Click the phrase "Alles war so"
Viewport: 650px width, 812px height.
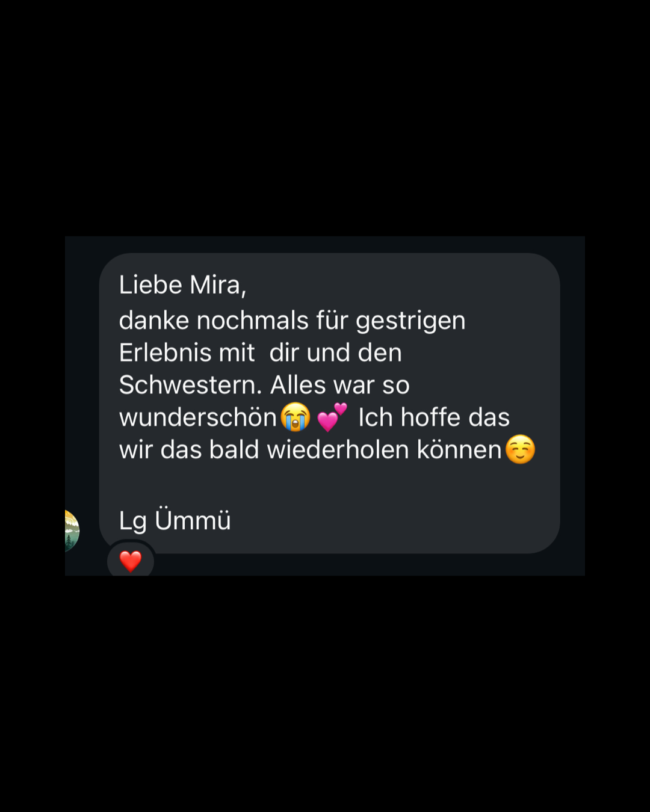(x=340, y=385)
